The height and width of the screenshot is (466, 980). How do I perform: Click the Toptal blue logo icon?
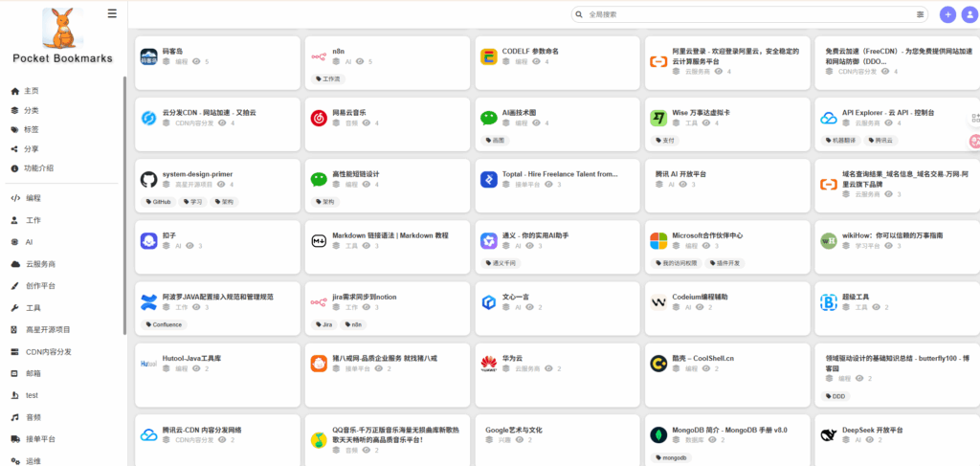pos(488,179)
